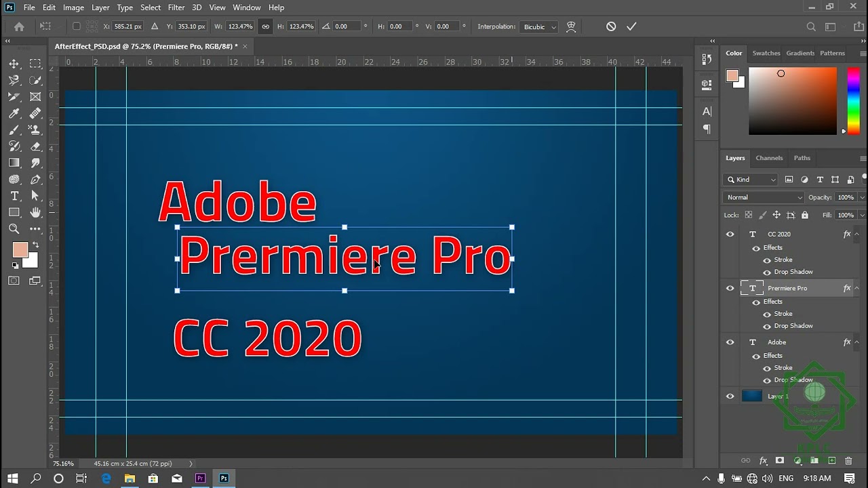Add a layer mask

click(780, 461)
